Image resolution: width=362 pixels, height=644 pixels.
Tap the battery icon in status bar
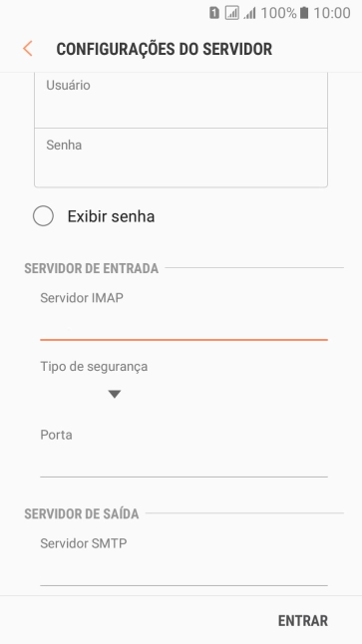[x=303, y=13]
